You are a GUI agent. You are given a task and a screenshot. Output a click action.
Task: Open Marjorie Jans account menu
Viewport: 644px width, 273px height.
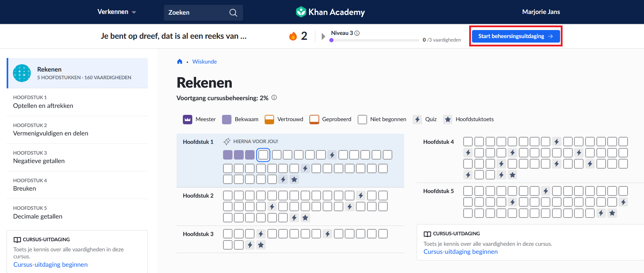(541, 12)
